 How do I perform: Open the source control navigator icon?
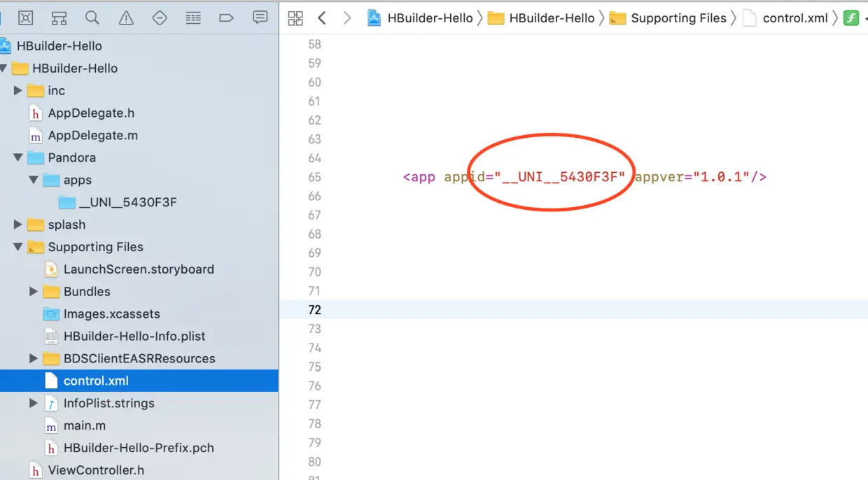[x=25, y=17]
